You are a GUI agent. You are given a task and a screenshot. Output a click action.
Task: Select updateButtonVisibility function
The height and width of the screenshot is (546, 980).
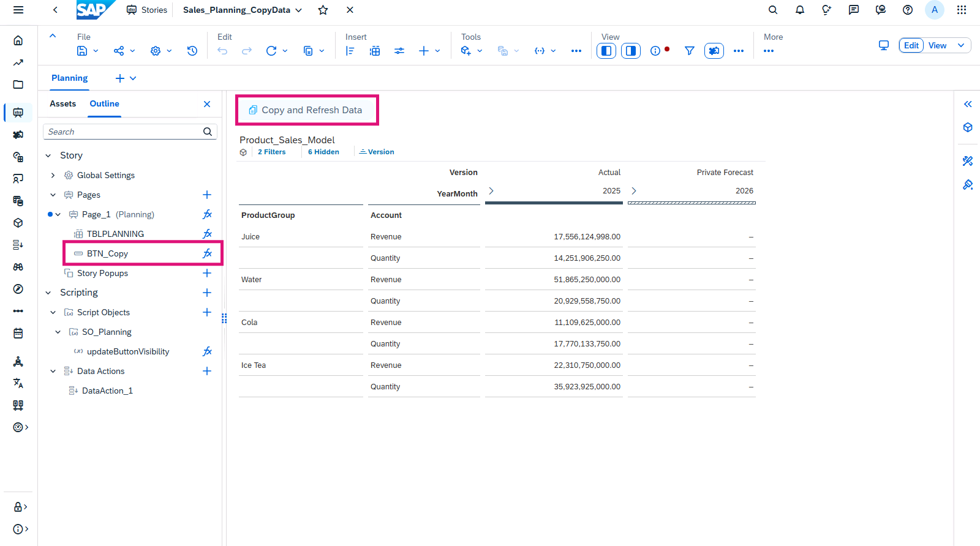pos(128,351)
